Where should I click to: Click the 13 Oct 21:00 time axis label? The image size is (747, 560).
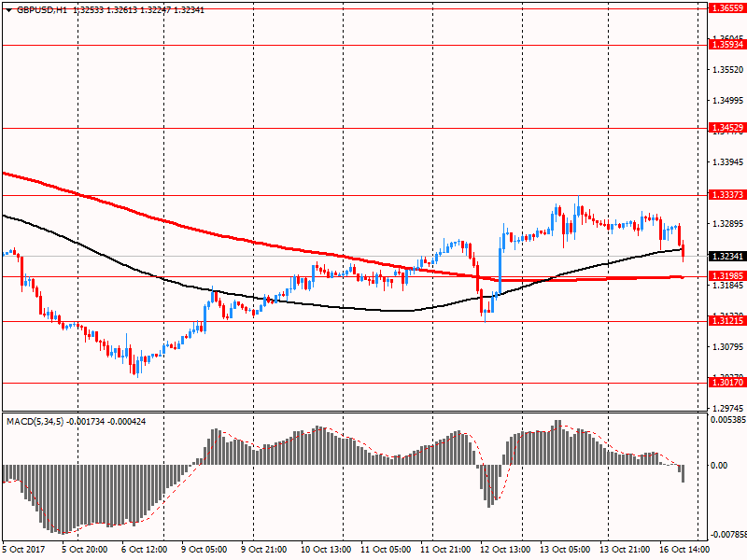[625, 550]
